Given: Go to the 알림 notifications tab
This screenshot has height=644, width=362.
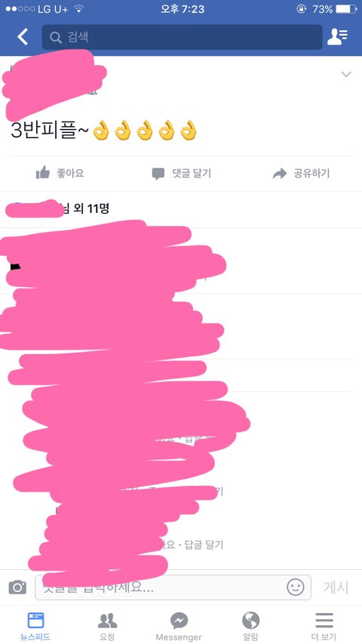Looking at the screenshot, I should pos(251,627).
